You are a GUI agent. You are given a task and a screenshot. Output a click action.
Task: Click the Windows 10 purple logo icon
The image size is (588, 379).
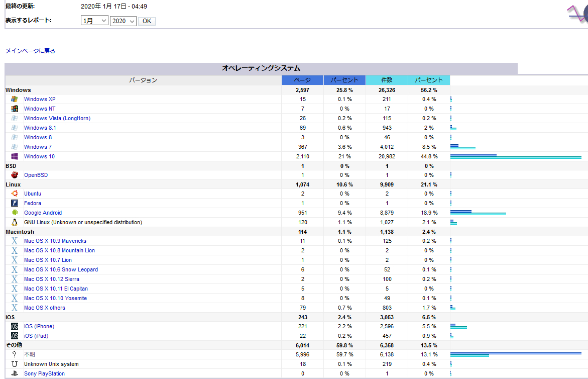pos(15,156)
